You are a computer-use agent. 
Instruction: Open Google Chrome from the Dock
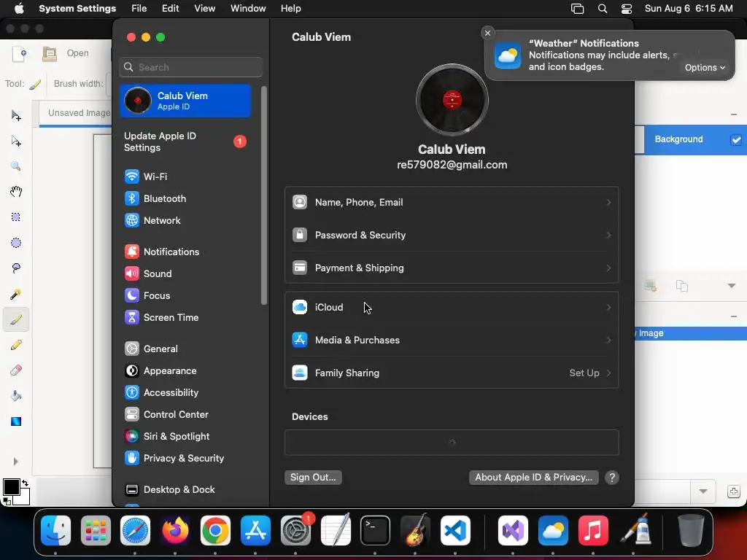click(x=215, y=531)
